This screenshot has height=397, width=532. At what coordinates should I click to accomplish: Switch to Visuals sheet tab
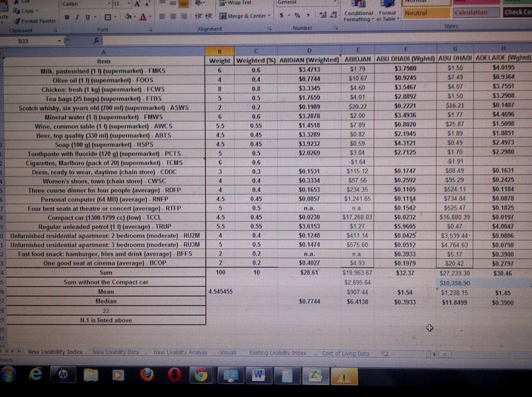tap(228, 352)
